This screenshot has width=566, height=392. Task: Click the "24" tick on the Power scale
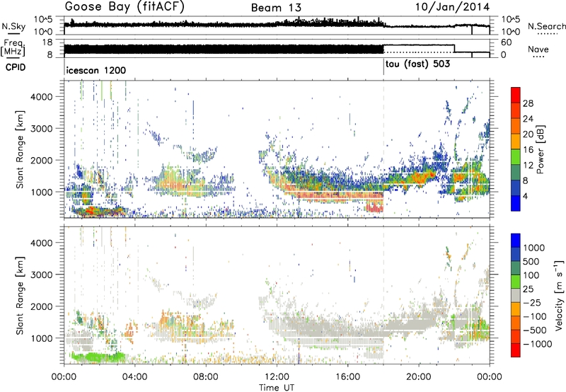click(x=528, y=119)
